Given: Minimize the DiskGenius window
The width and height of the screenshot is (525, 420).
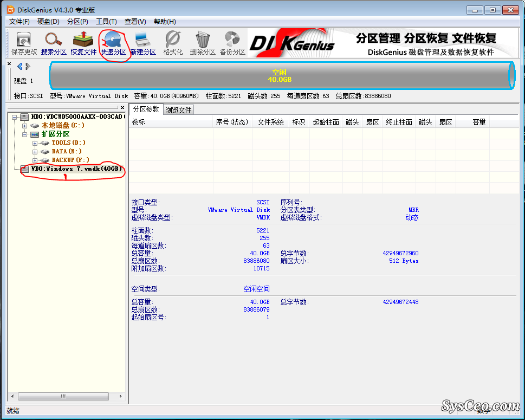Looking at the screenshot, I should 475,10.
